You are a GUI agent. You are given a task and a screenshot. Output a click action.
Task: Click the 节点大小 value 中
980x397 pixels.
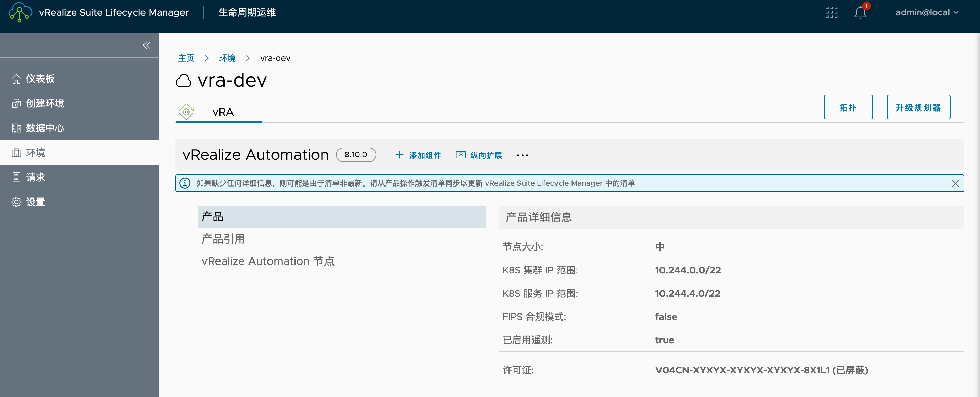(660, 247)
